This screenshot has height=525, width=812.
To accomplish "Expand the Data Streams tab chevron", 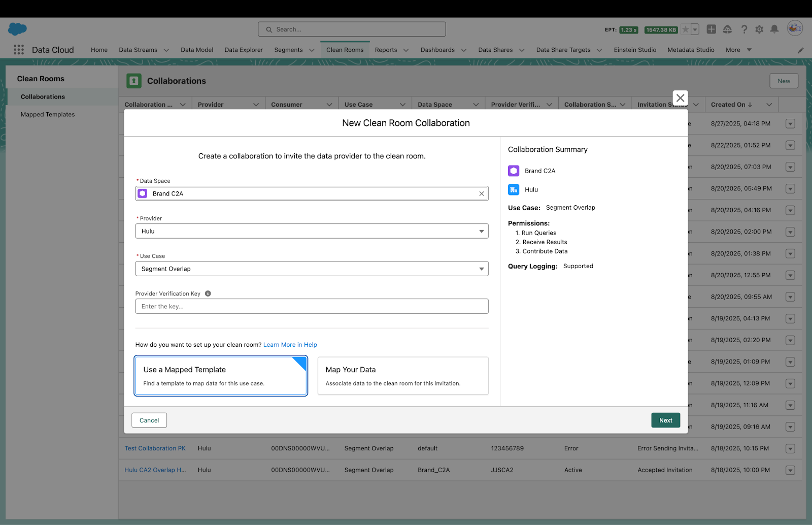I will (x=166, y=50).
